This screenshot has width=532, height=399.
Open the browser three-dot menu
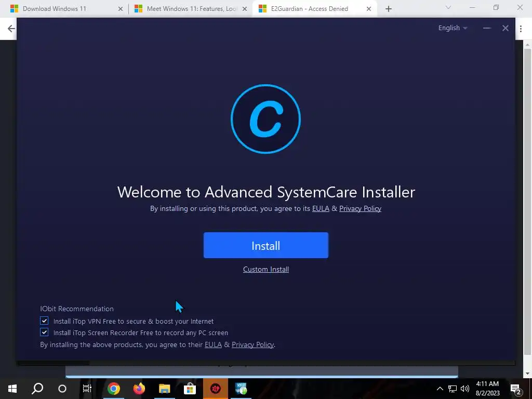[x=521, y=29]
